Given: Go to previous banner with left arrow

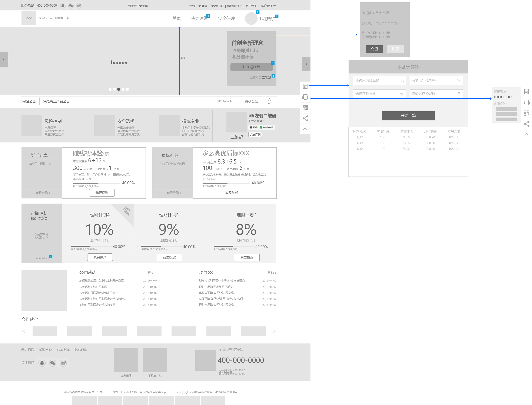Looking at the screenshot, I should (4, 59).
